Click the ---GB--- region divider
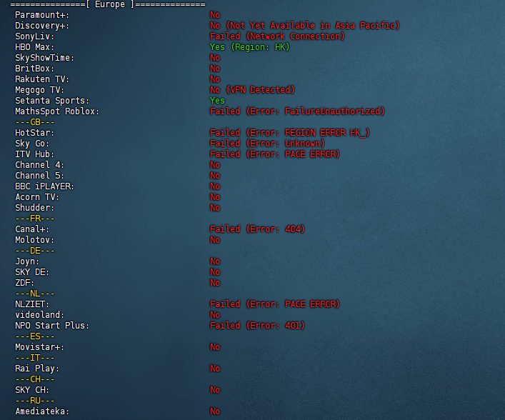 click(x=35, y=122)
